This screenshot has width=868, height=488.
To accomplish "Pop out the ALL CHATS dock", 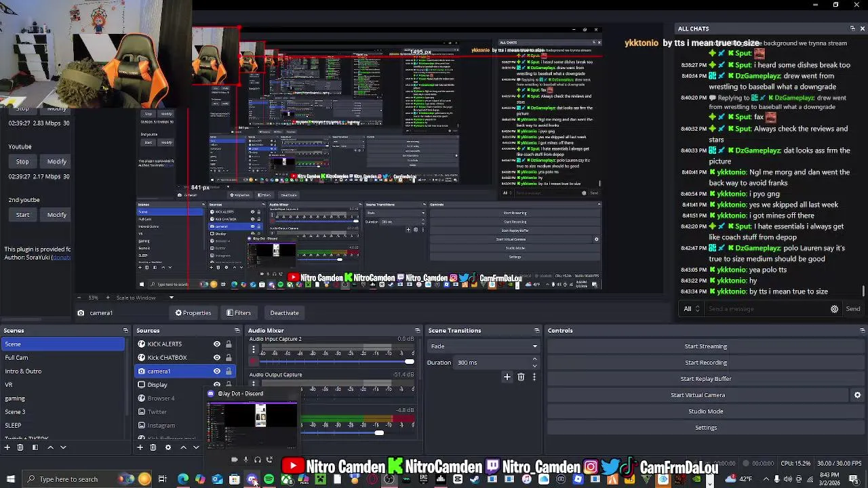I will pyautogui.click(x=852, y=28).
